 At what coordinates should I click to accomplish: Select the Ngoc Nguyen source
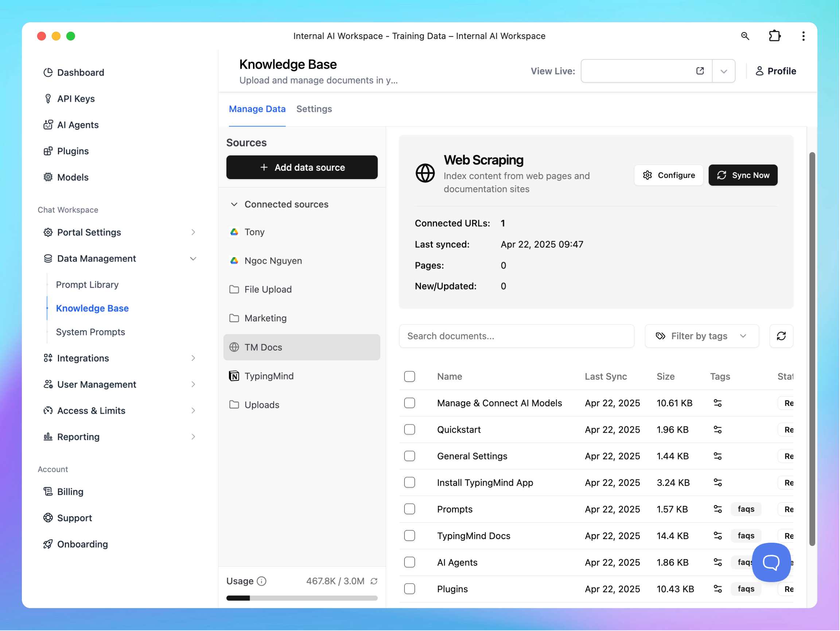pyautogui.click(x=302, y=261)
